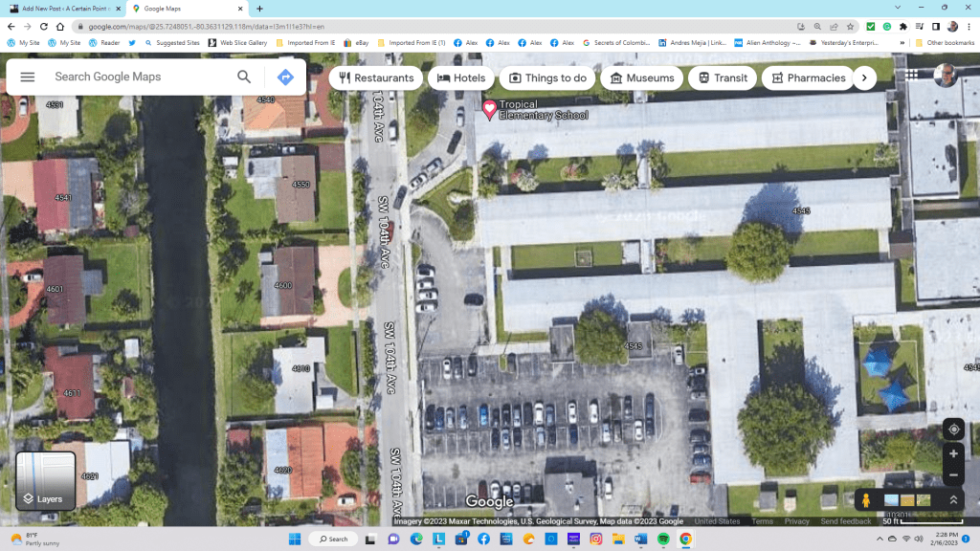The width and height of the screenshot is (980, 551).
Task: Zoom out with the minus button
Action: tap(952, 475)
